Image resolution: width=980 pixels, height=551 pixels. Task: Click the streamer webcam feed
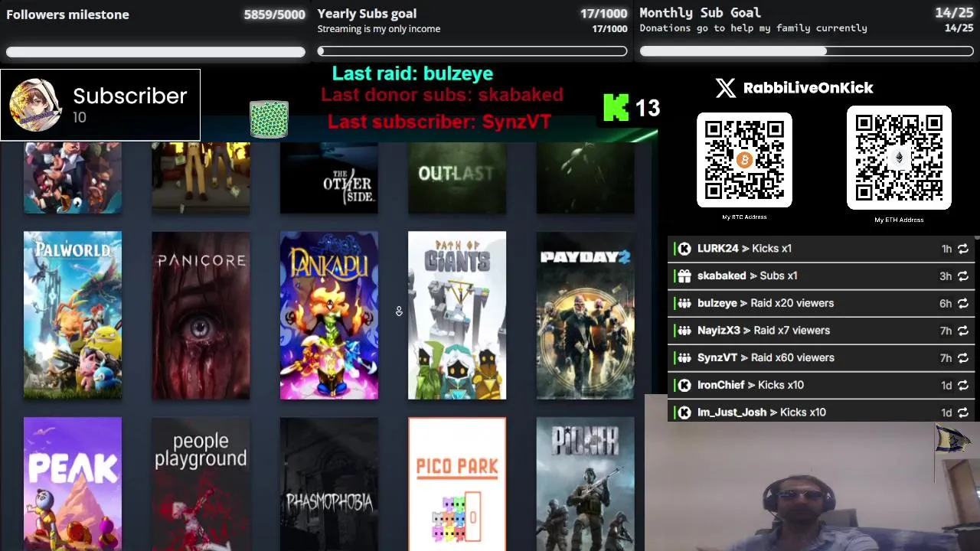point(812,486)
